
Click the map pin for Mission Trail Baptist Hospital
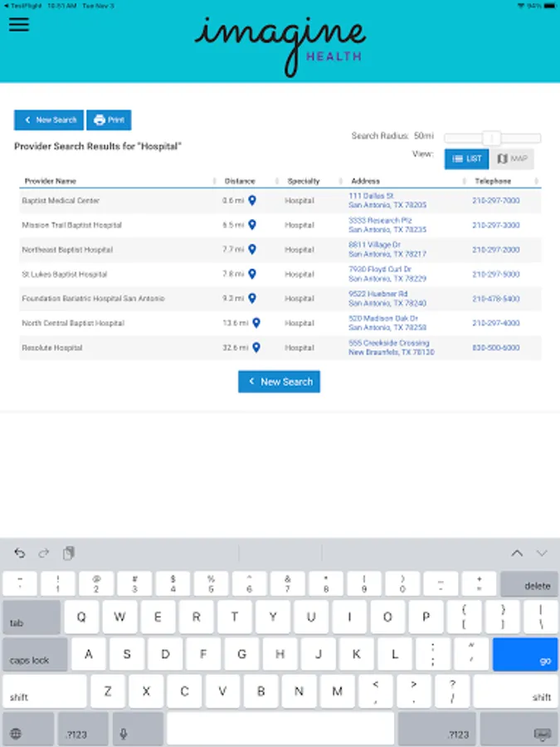[x=252, y=225]
